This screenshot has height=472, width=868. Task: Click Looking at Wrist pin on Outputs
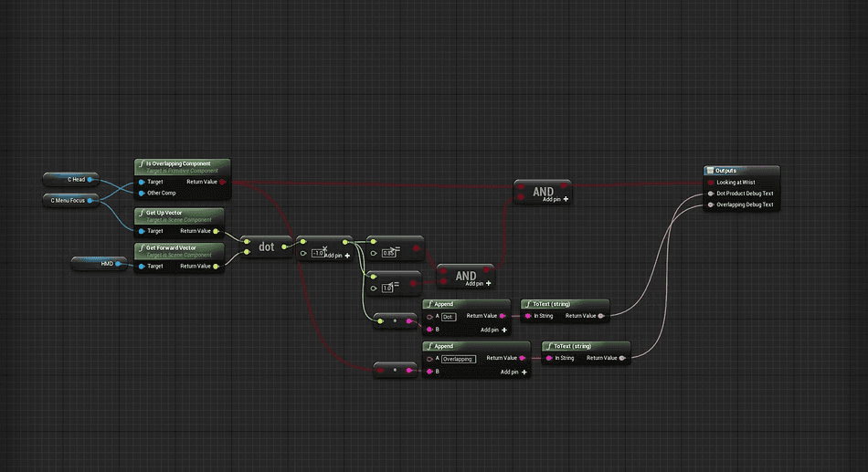tap(711, 182)
